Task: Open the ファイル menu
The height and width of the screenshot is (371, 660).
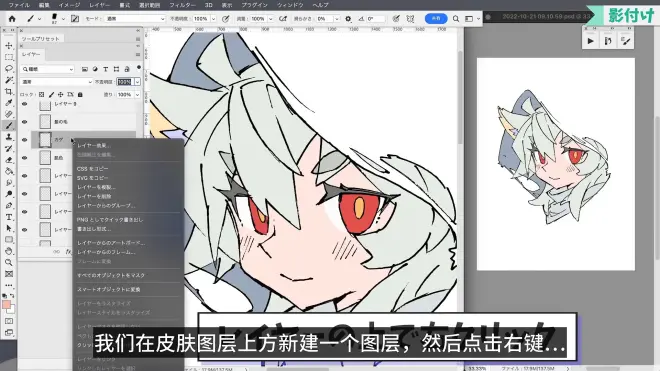Action: (19, 5)
